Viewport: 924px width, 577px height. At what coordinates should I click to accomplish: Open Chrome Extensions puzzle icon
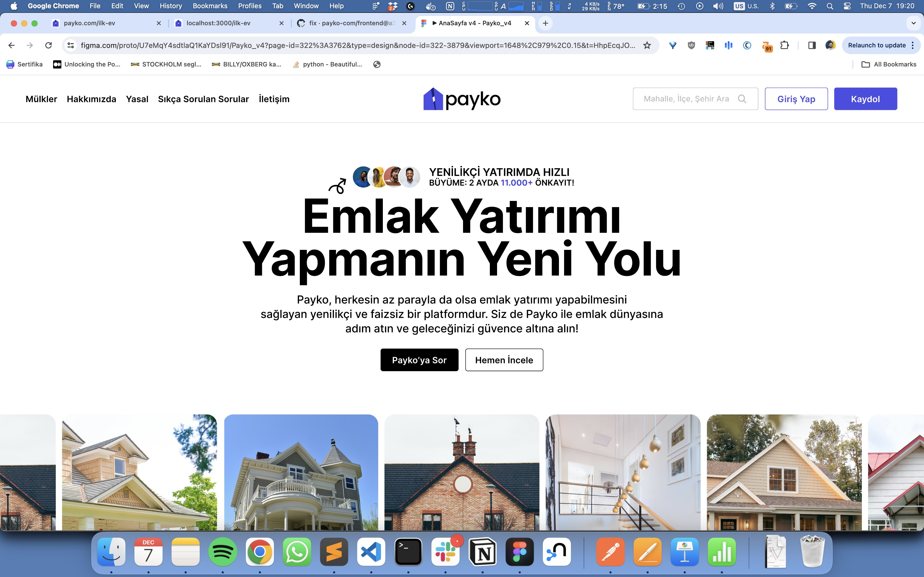coord(784,45)
